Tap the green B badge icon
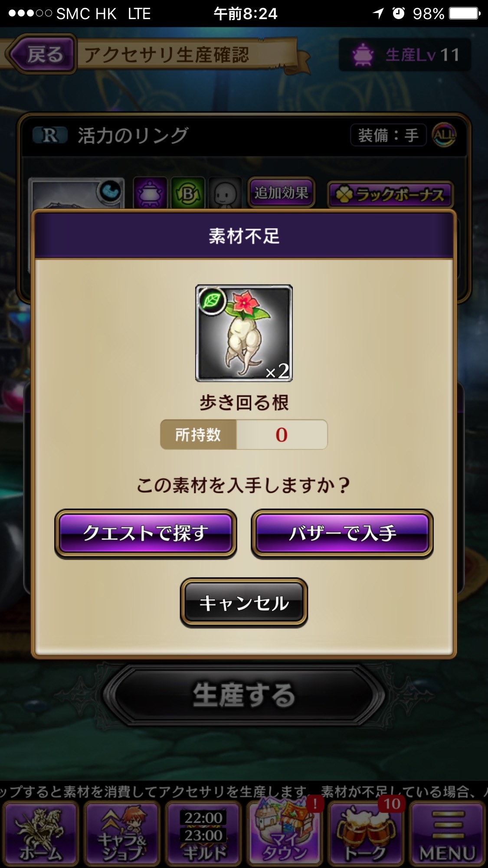The image size is (488, 868). tap(188, 193)
